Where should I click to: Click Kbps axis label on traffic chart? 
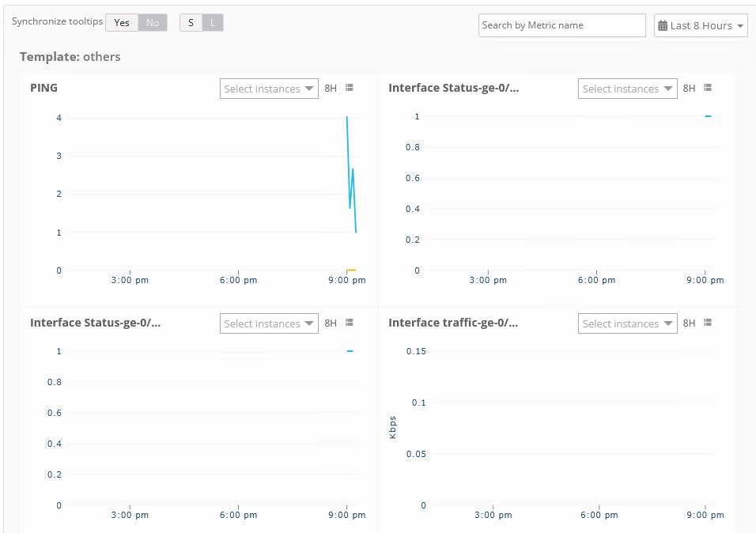(x=392, y=427)
